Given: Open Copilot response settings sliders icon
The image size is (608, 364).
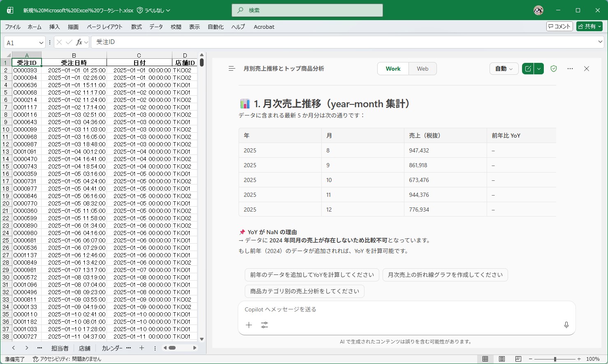Looking at the screenshot, I should pos(265,325).
